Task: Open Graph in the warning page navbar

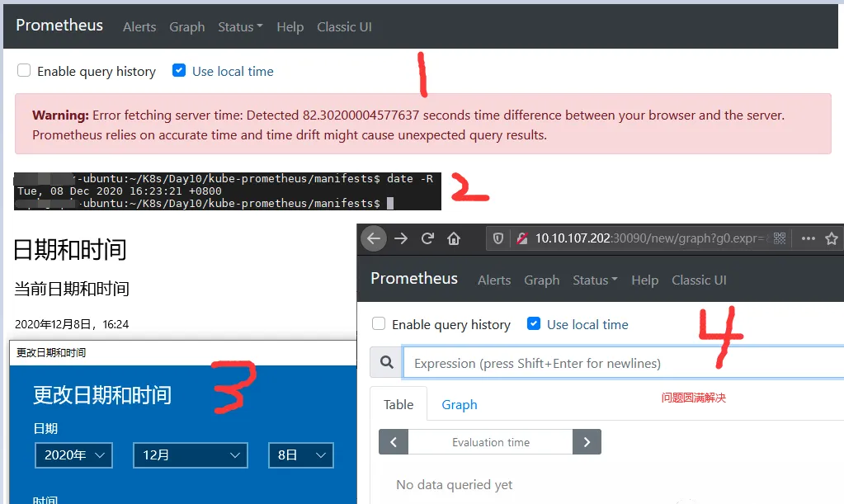Action: coord(186,27)
